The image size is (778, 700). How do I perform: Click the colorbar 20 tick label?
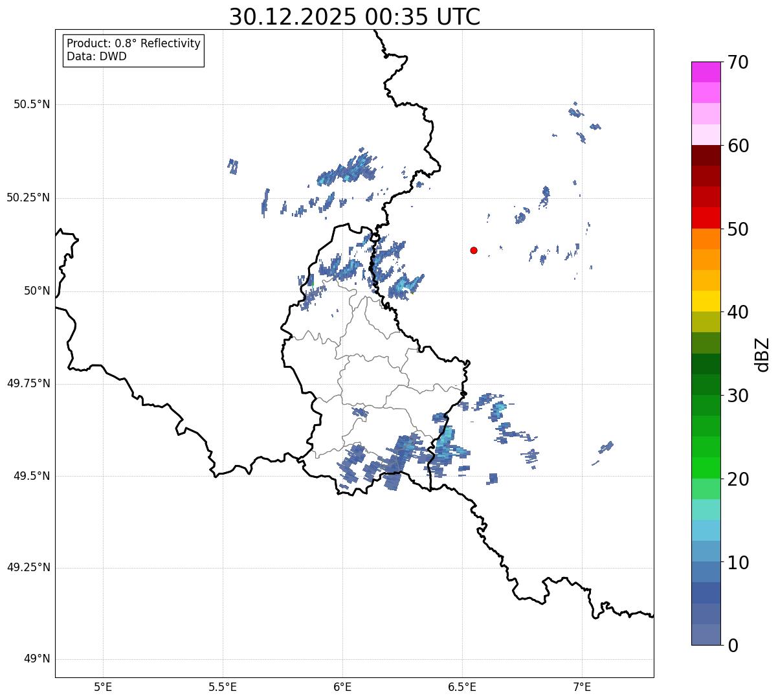click(738, 479)
